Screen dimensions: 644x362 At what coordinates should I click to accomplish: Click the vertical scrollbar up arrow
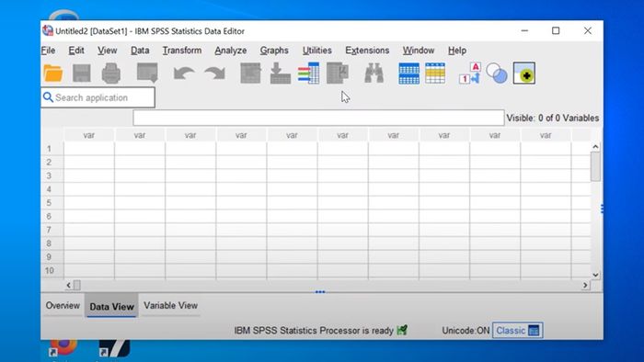pyautogui.click(x=595, y=147)
